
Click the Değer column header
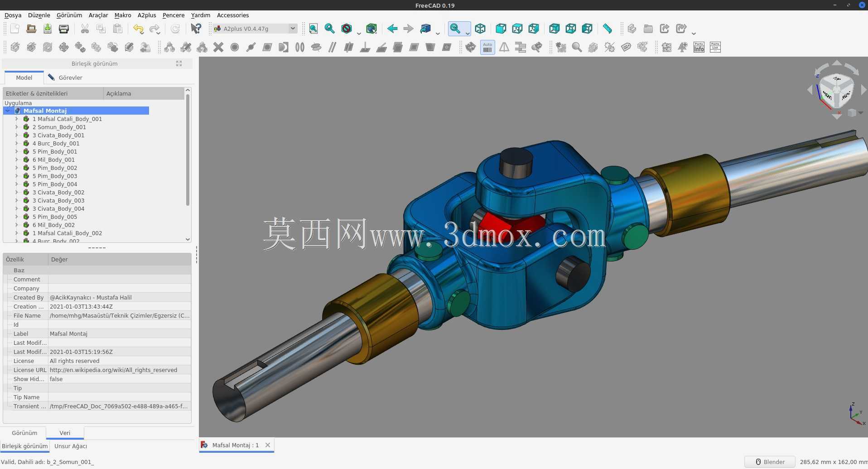pos(120,259)
